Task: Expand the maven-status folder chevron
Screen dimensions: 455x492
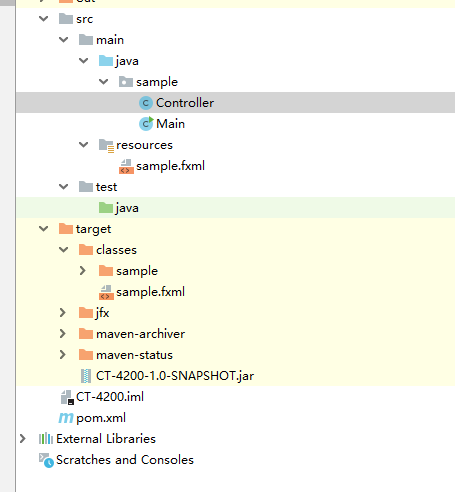Action: click(62, 355)
